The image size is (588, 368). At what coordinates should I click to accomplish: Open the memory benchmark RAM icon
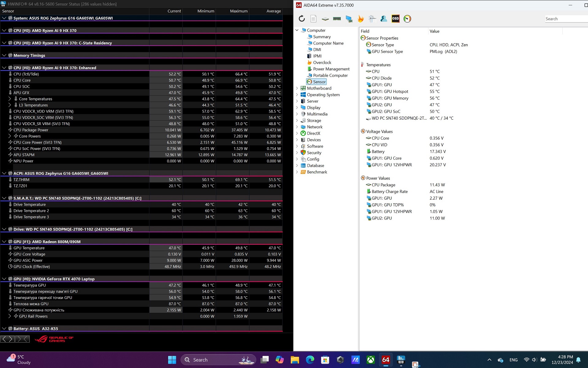(x=337, y=19)
